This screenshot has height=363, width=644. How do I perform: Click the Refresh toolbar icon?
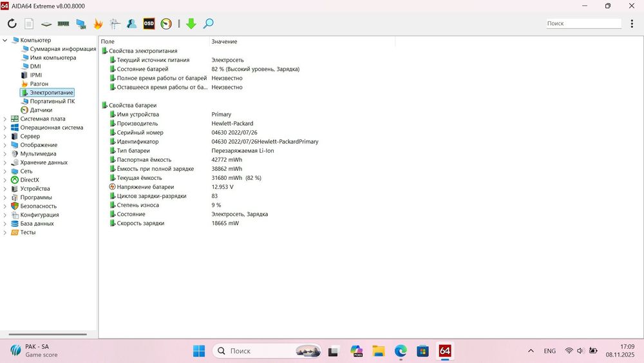[12, 23]
